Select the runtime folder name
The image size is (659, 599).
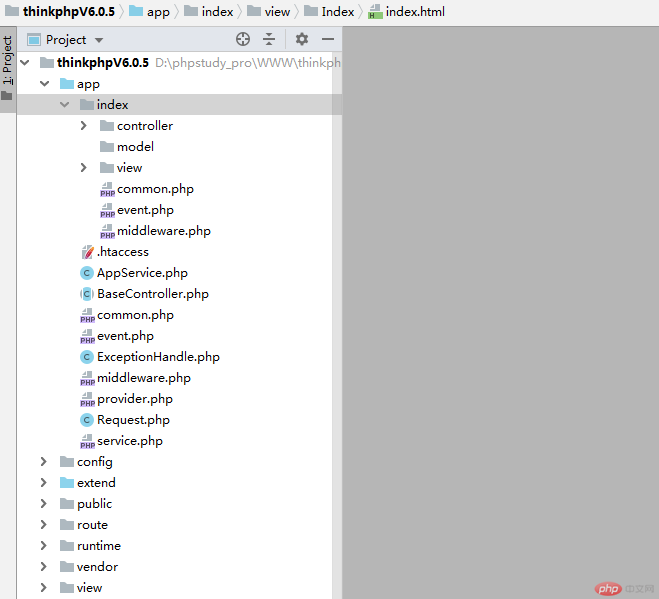(x=99, y=546)
